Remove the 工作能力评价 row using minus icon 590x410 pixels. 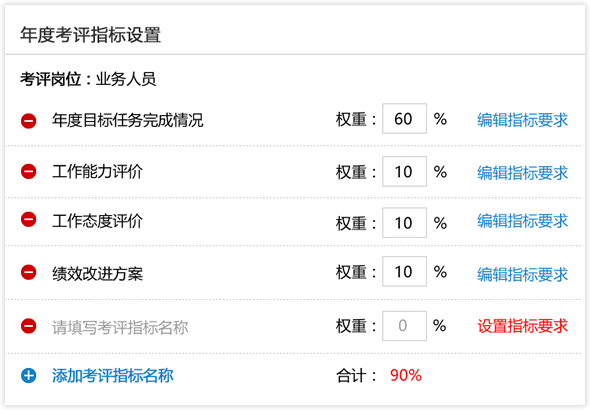[x=29, y=172]
